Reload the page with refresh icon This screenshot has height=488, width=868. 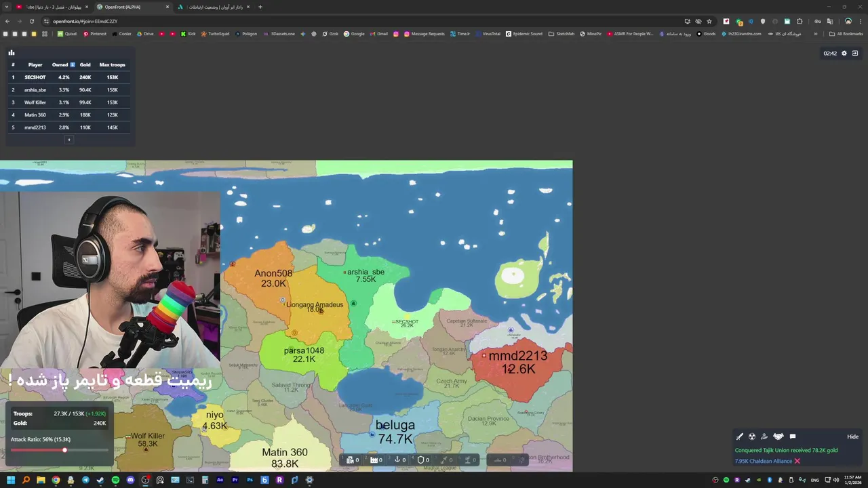pyautogui.click(x=31, y=21)
